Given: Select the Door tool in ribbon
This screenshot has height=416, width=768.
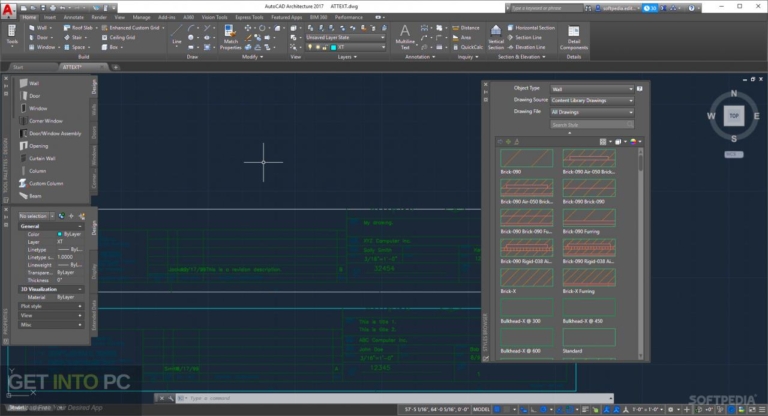Looking at the screenshot, I should (39, 37).
